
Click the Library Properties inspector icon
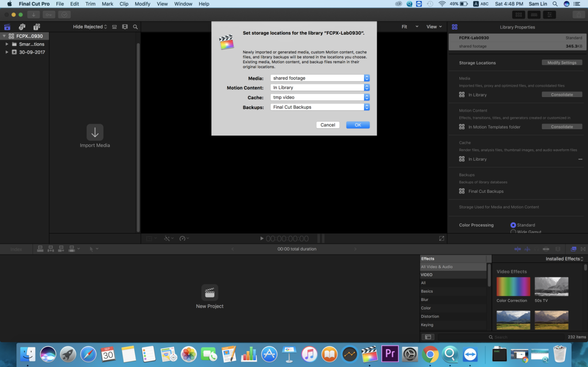pos(455,27)
